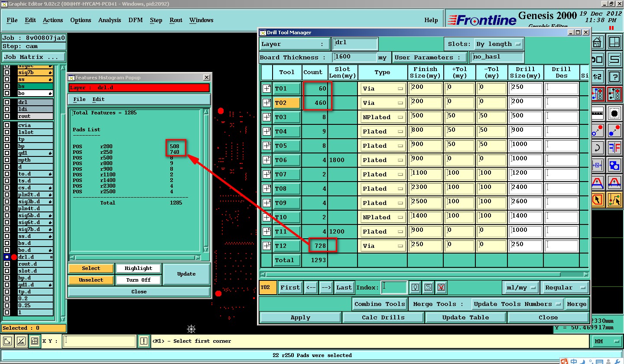The width and height of the screenshot is (624, 364).
Task: Toggle the checkbox for layer slot.d
Action: tap(7, 271)
